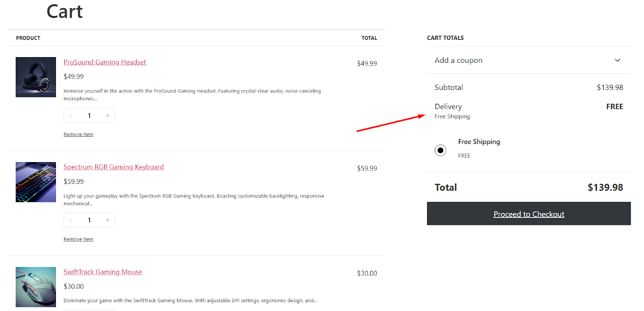644x311 pixels.
Task: Open the SwiftTrack Gaming Mouse link
Action: click(x=103, y=272)
